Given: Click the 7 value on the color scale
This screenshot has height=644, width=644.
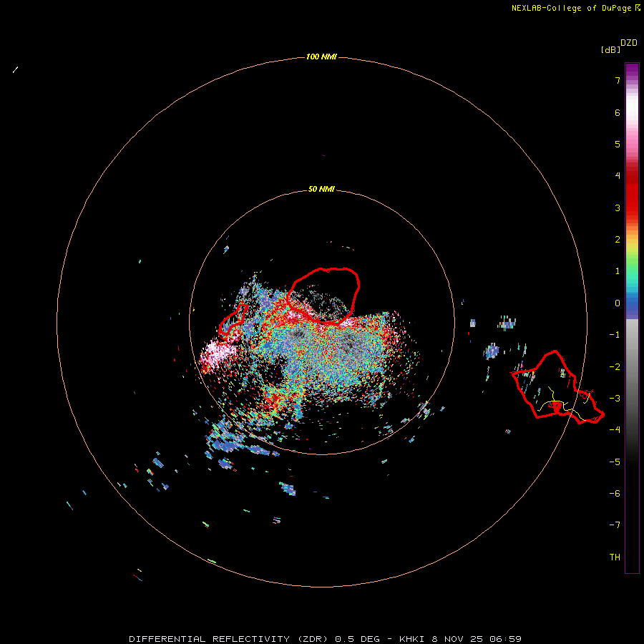Looking at the screenshot, I should pyautogui.click(x=618, y=80).
